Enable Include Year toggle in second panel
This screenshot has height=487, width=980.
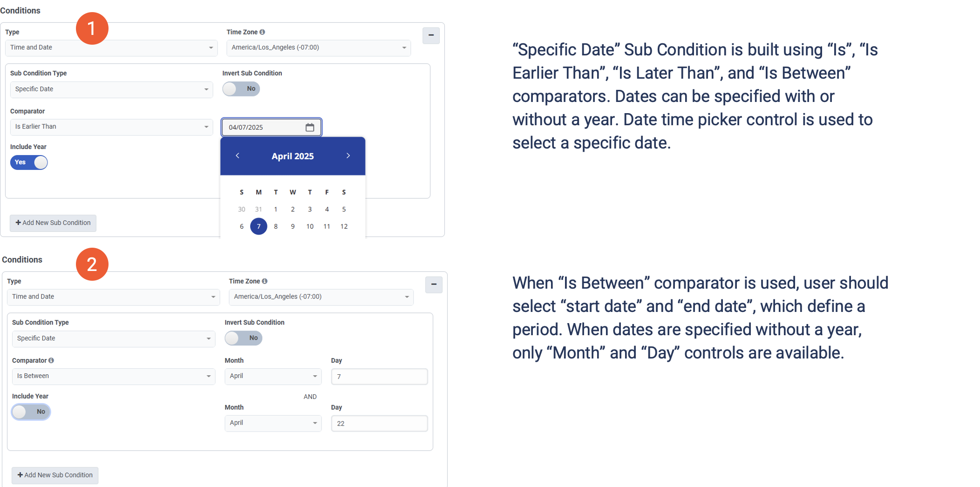pyautogui.click(x=31, y=412)
